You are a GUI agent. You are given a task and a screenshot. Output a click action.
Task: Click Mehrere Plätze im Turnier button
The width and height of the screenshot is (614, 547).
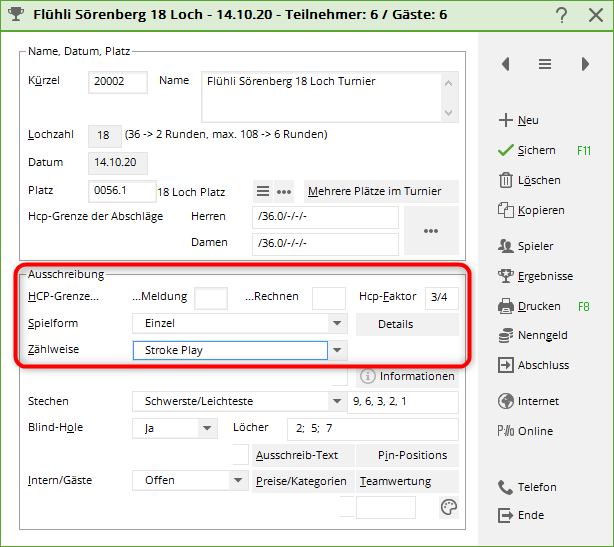pos(381,191)
